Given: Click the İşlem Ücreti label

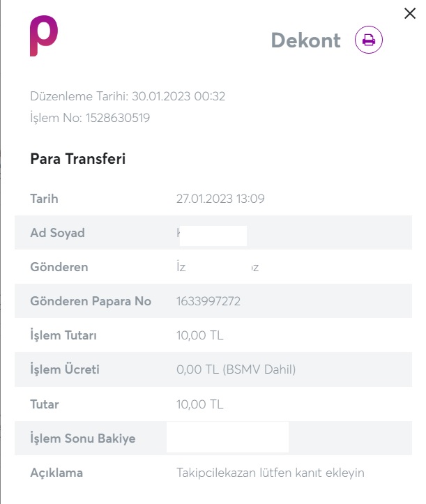Looking at the screenshot, I should 65,369.
